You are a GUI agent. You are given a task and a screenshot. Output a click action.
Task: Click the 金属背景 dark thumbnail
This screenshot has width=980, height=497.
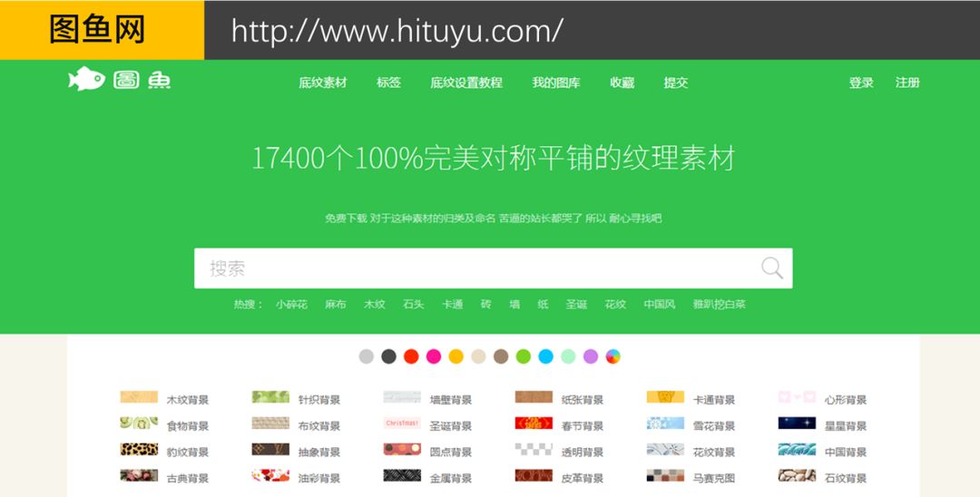pyautogui.click(x=402, y=476)
